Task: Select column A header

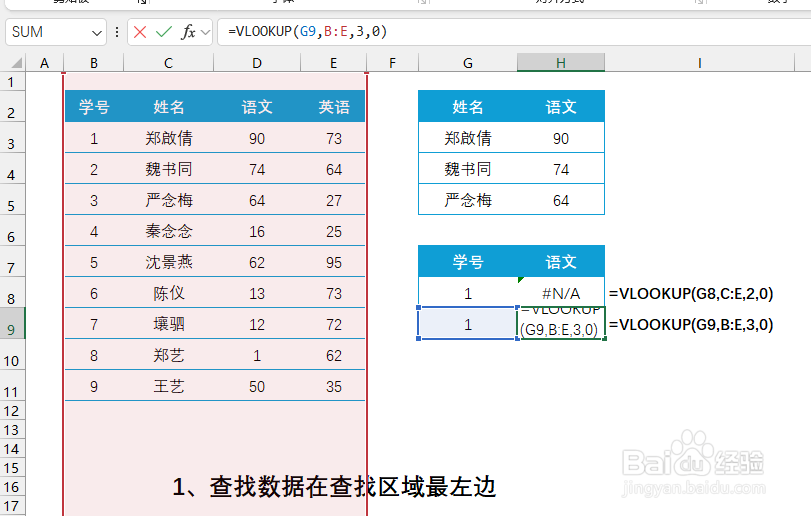Action: (44, 63)
